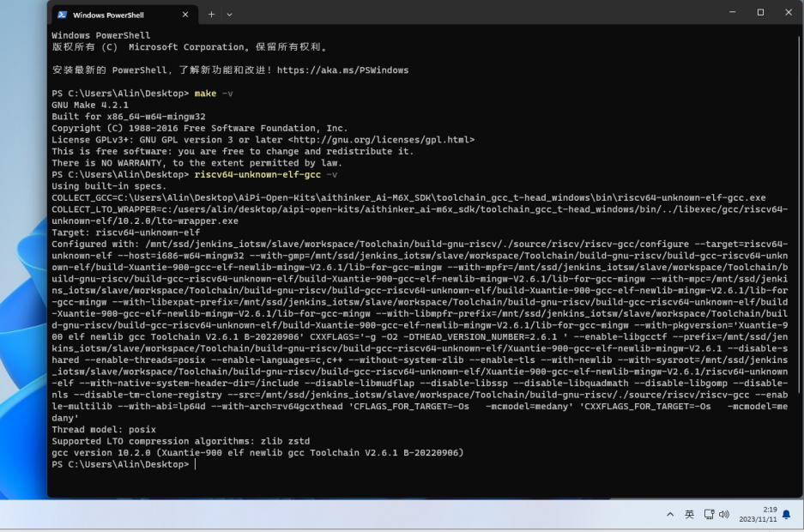Expand the new tab profile dropdown
804x532 pixels.
tap(229, 15)
